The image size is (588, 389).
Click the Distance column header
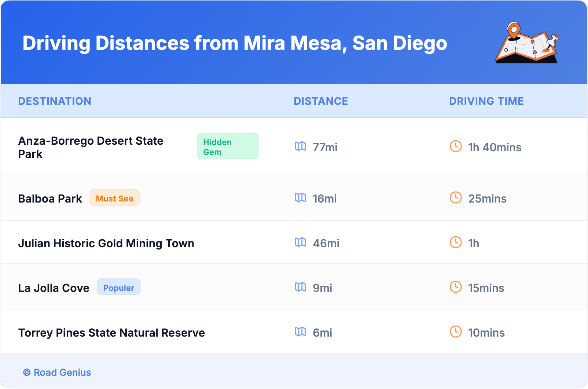click(321, 101)
